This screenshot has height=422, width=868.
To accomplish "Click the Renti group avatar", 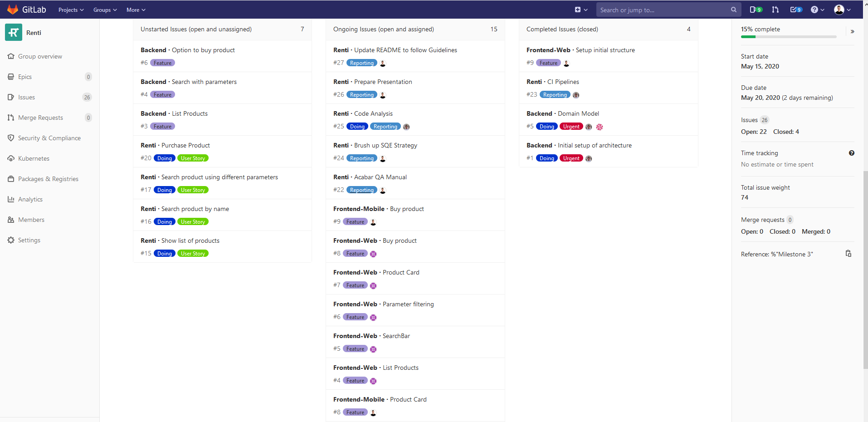I will [14, 32].
